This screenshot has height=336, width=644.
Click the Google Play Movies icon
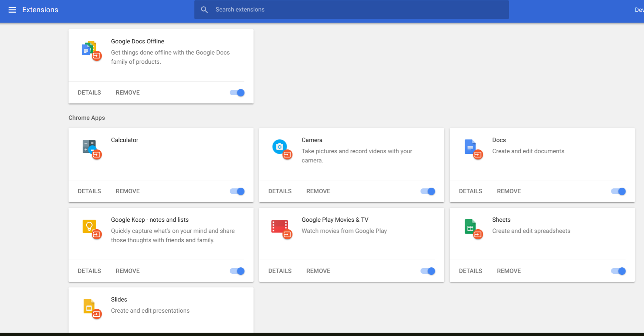coord(281,228)
